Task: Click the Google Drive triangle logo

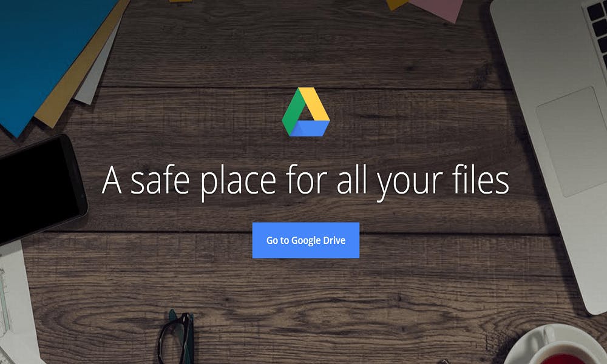Action: click(x=306, y=112)
